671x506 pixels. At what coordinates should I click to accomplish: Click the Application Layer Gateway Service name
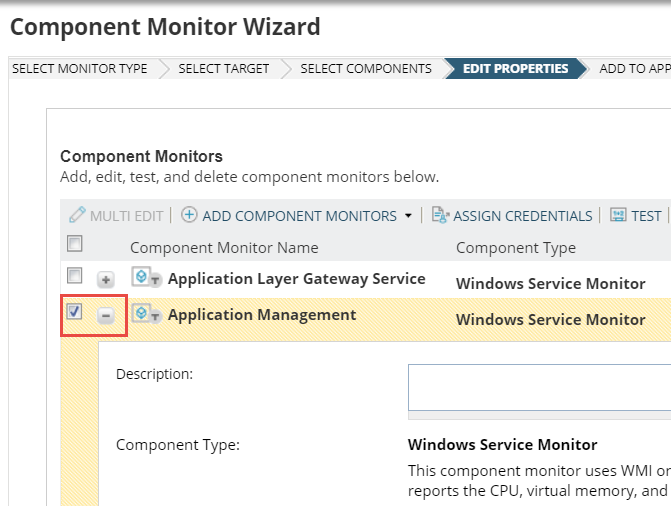[x=296, y=279]
